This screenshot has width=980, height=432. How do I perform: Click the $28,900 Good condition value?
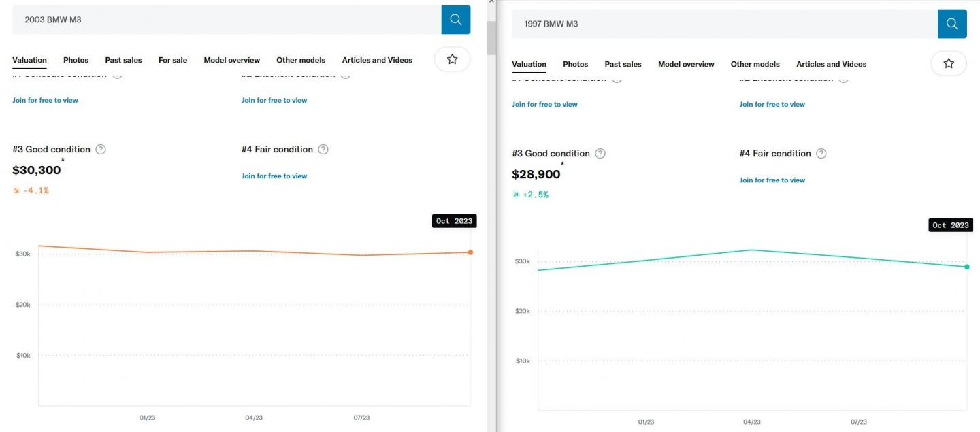point(536,174)
